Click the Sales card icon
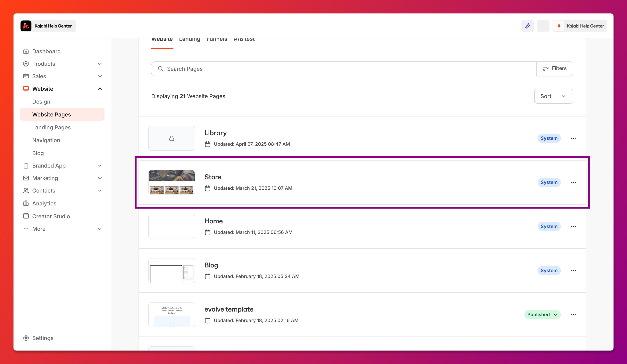627x364 pixels. tap(26, 76)
